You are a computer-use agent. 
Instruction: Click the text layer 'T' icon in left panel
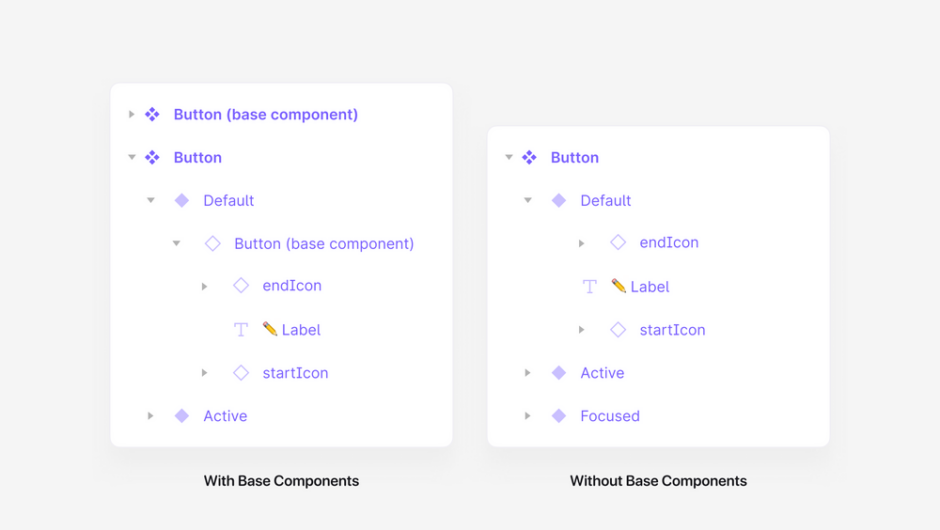241,330
